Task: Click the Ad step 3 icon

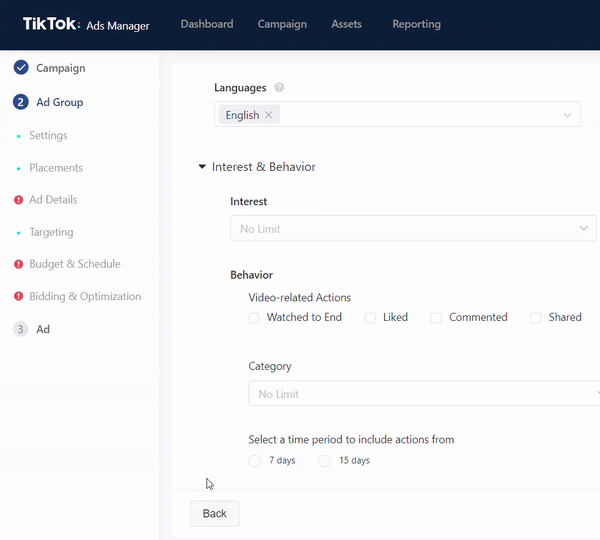Action: (21, 329)
